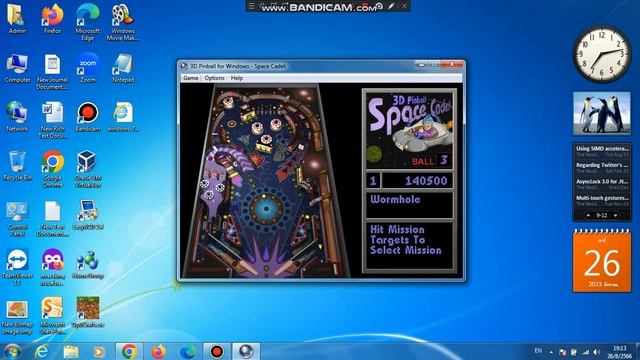Open the Windows Start menu

click(12, 351)
